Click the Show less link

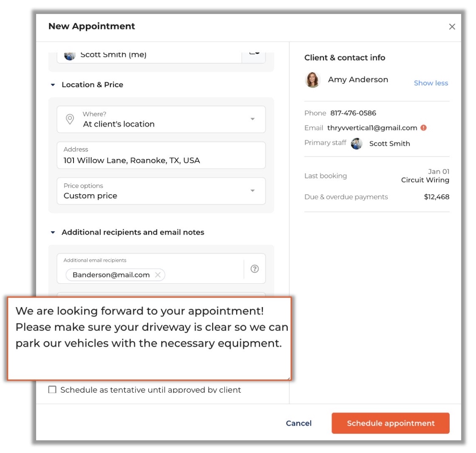click(x=431, y=83)
